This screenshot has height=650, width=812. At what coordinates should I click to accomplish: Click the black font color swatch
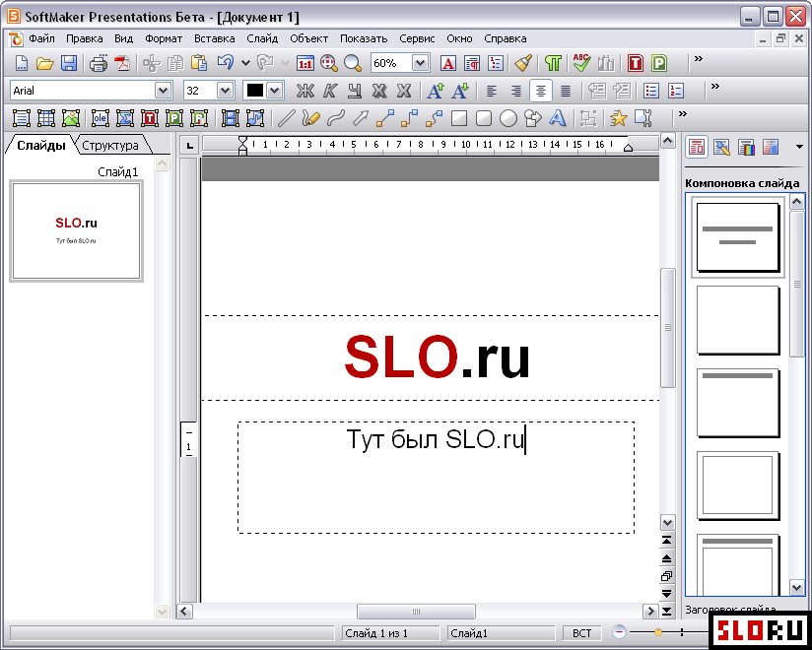(x=255, y=91)
